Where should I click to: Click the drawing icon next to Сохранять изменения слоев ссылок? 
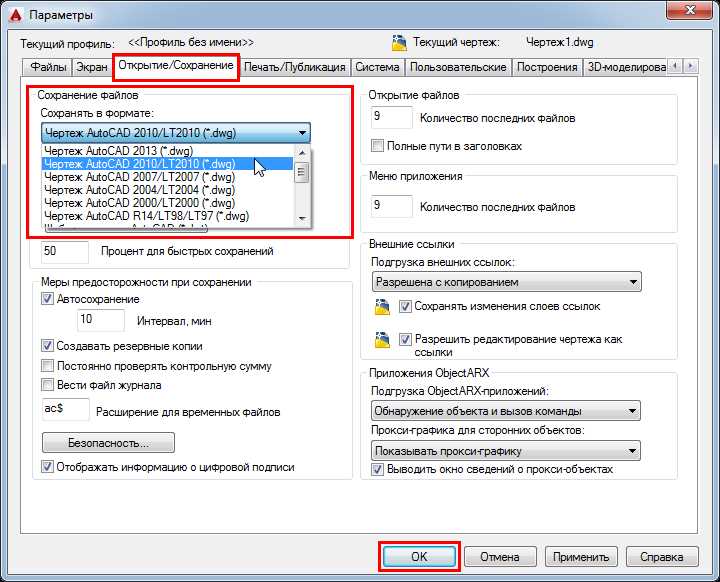click(382, 307)
